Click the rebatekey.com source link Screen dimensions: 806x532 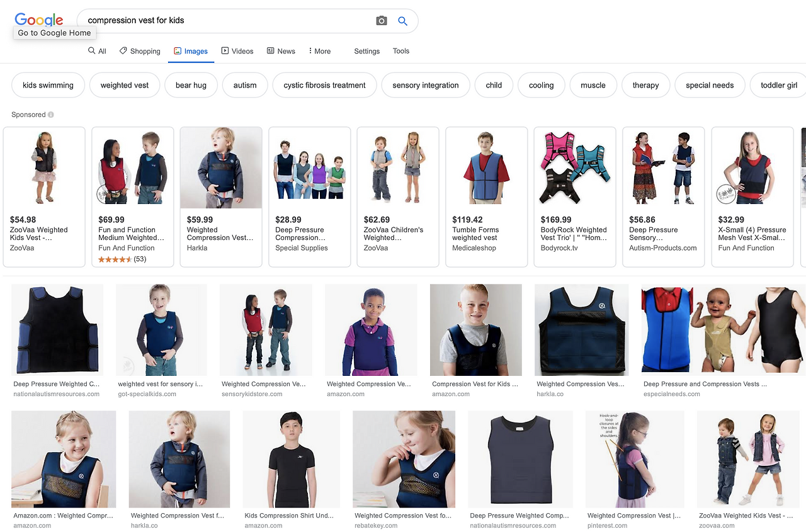pyautogui.click(x=376, y=526)
